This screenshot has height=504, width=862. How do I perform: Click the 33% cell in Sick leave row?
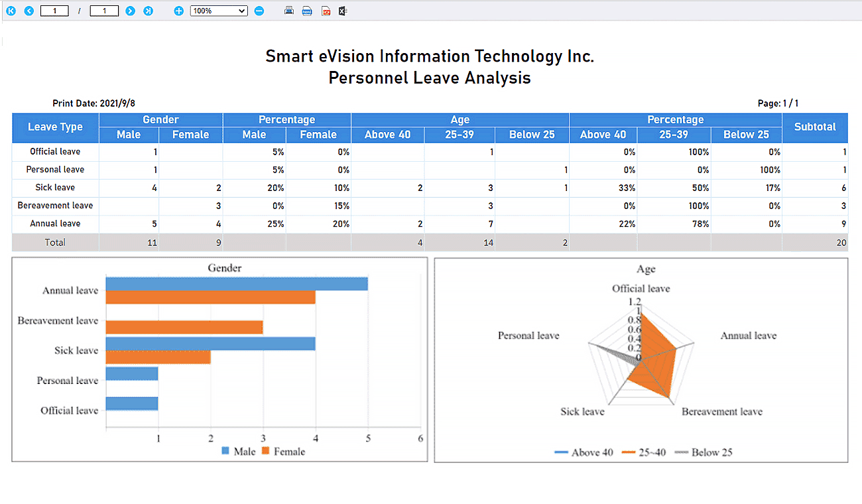click(603, 188)
